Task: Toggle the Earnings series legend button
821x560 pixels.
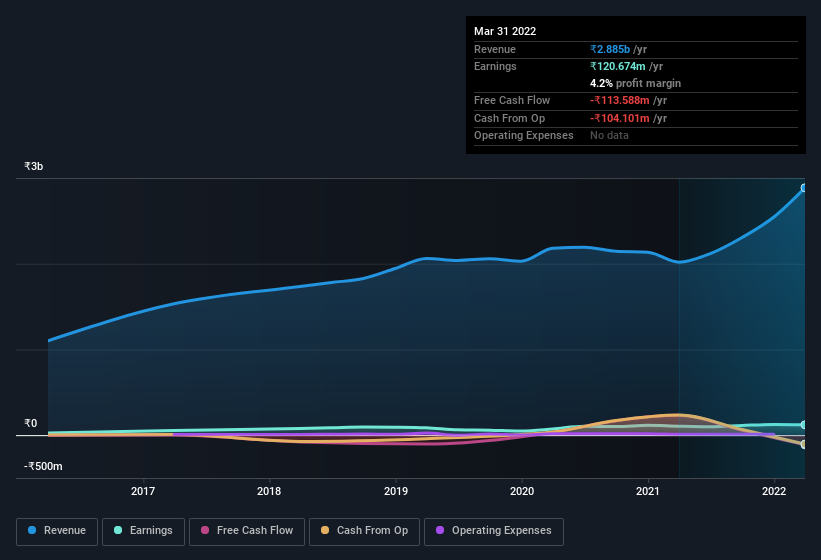Action: pos(143,531)
